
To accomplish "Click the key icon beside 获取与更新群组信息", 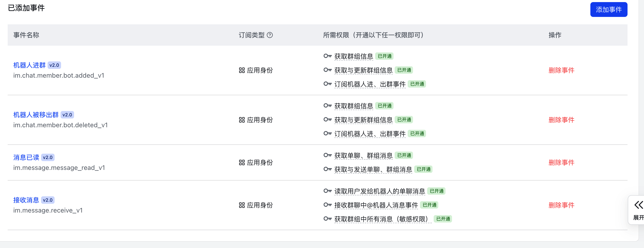I will (x=327, y=70).
